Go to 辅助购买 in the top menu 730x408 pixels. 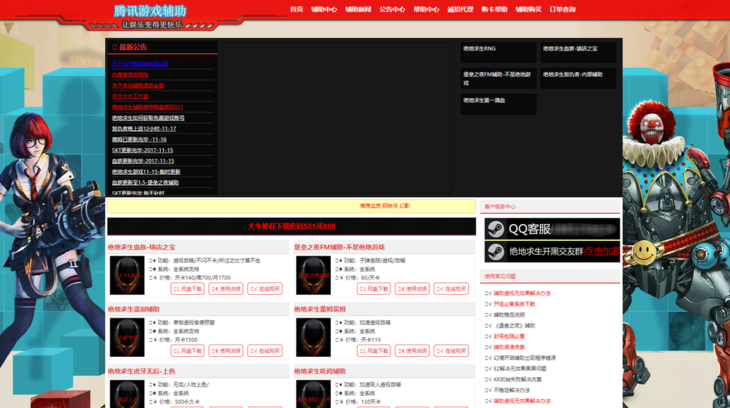[x=528, y=9]
